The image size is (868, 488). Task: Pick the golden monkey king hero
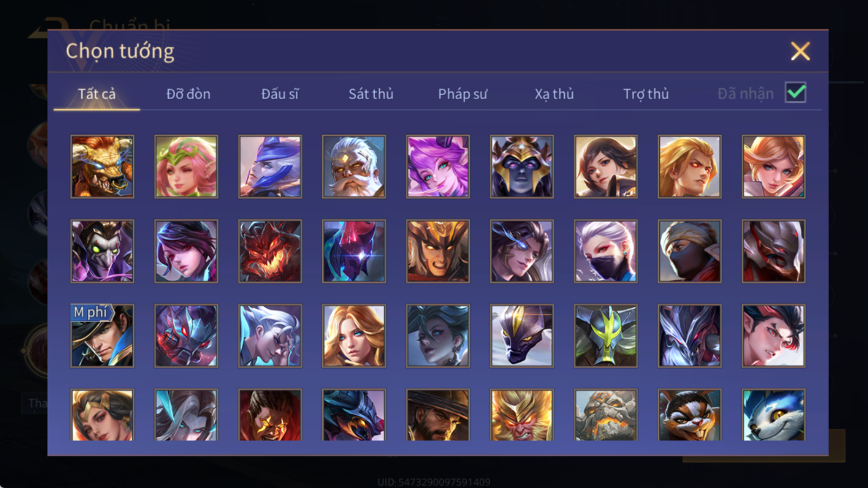click(x=522, y=415)
